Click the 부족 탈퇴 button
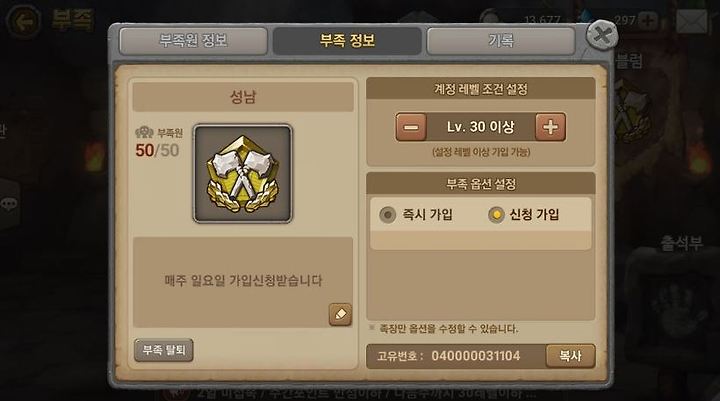720x401 pixels. tap(163, 350)
